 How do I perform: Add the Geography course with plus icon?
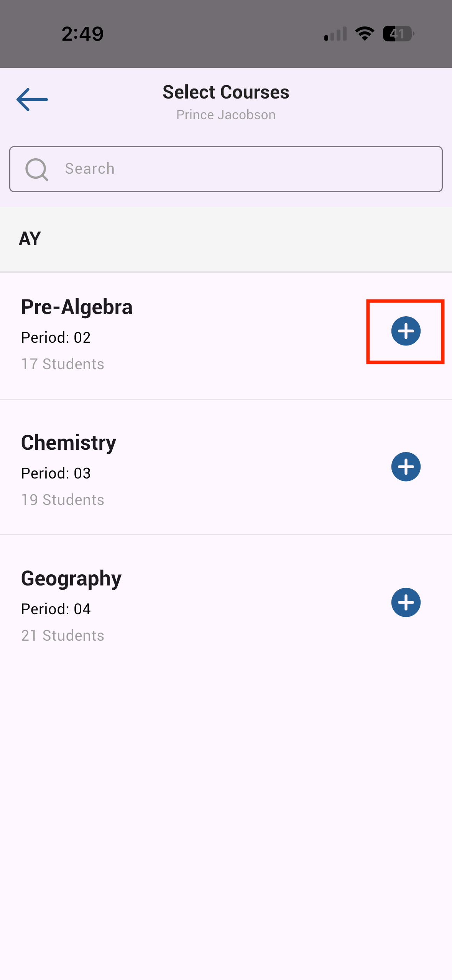point(406,602)
